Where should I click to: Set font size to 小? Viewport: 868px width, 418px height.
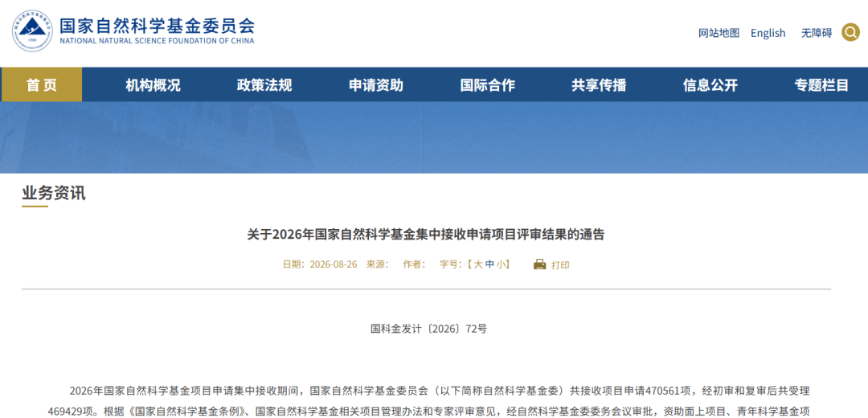tap(501, 264)
